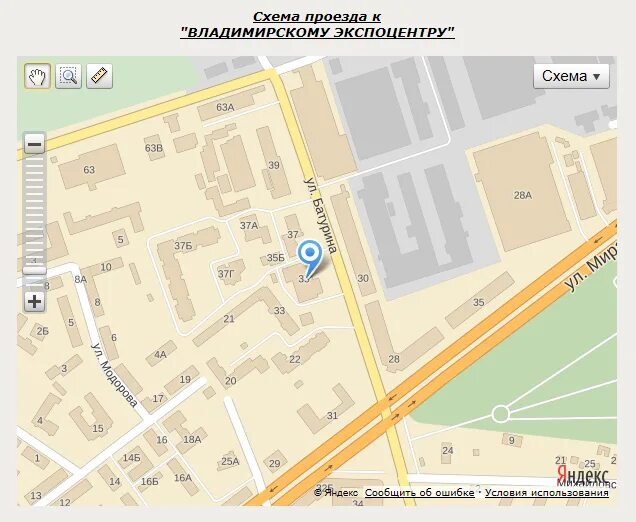Click building number 35 near ул. Мира
Screen dimensions: 636x522
point(479,302)
